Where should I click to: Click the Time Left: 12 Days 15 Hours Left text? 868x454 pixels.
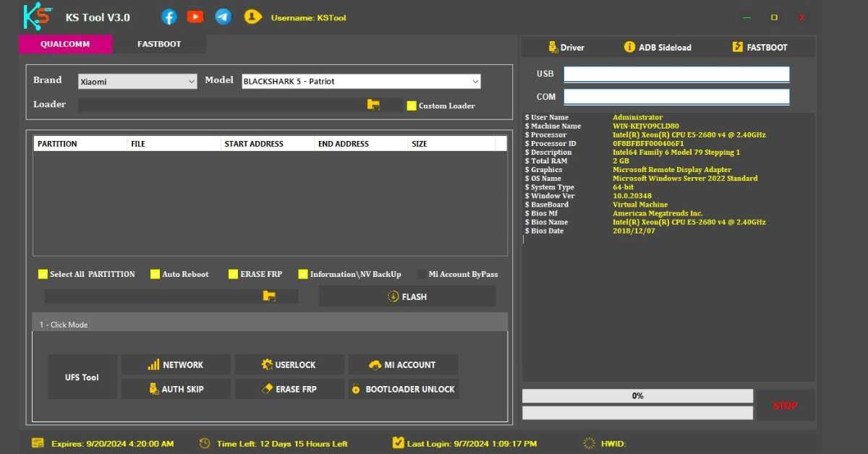[x=282, y=443]
